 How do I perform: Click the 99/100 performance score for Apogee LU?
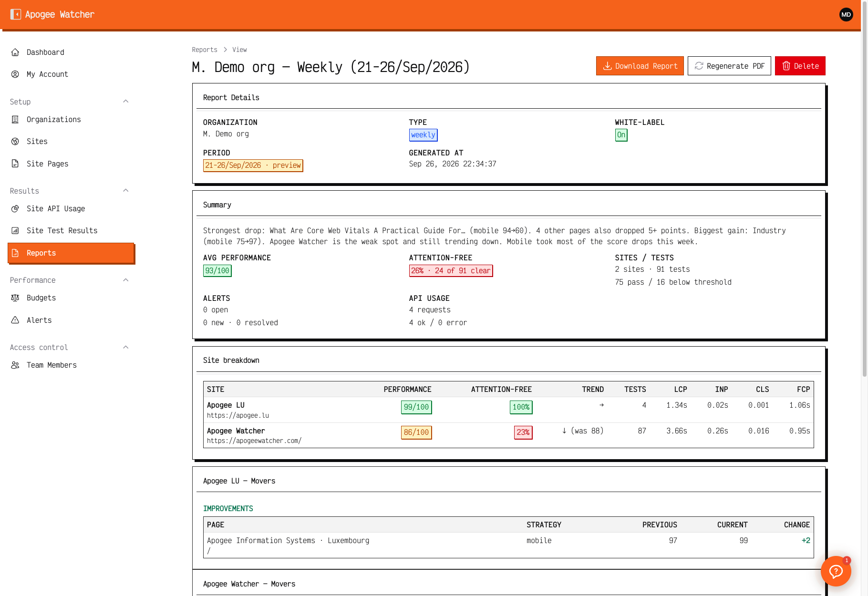(416, 407)
